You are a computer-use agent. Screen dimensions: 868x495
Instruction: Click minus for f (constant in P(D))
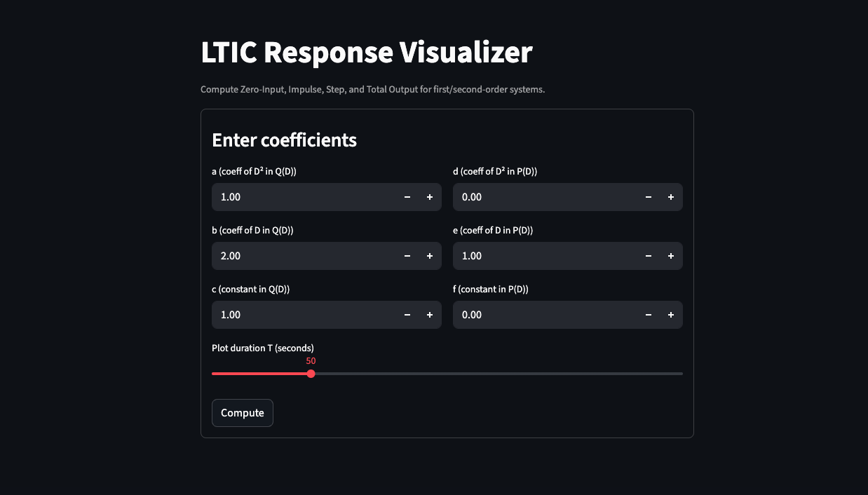649,315
